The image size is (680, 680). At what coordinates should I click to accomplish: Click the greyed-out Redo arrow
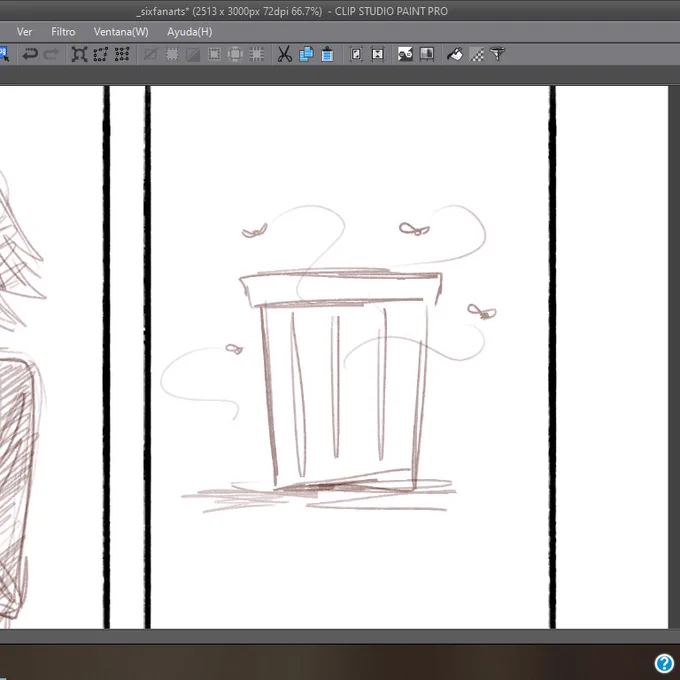click(x=52, y=54)
